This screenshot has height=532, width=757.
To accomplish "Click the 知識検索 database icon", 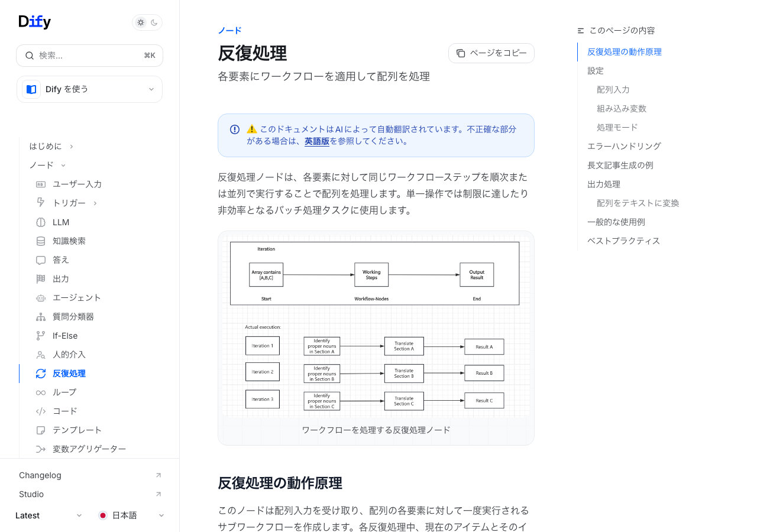I will [x=41, y=241].
